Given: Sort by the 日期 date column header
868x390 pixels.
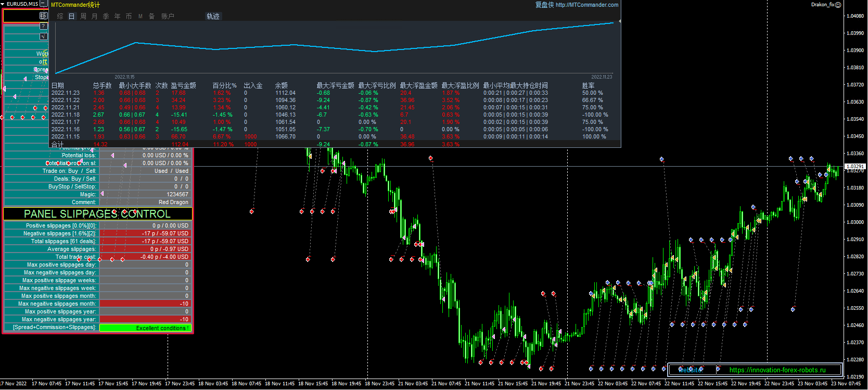Looking at the screenshot, I should pyautogui.click(x=58, y=85).
